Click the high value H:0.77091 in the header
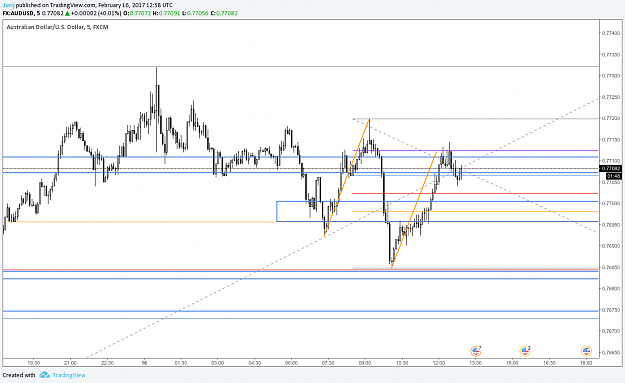The width and height of the screenshot is (625, 383). tap(167, 13)
